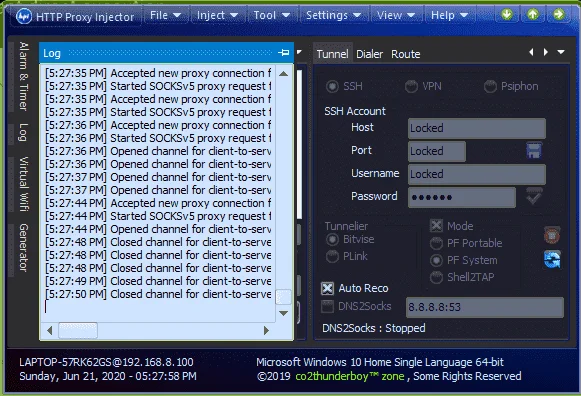Click the log vertical scrollbar thumb
581x396 pixels.
[283, 297]
